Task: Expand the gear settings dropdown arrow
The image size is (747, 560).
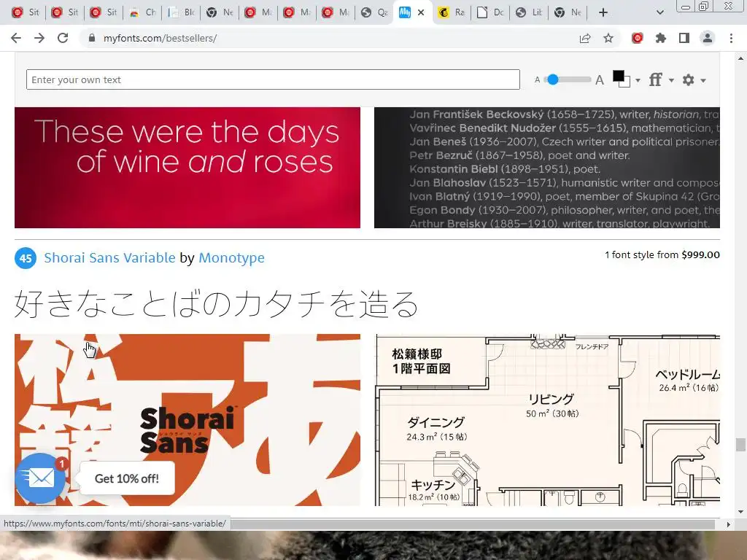Action: pyautogui.click(x=703, y=80)
